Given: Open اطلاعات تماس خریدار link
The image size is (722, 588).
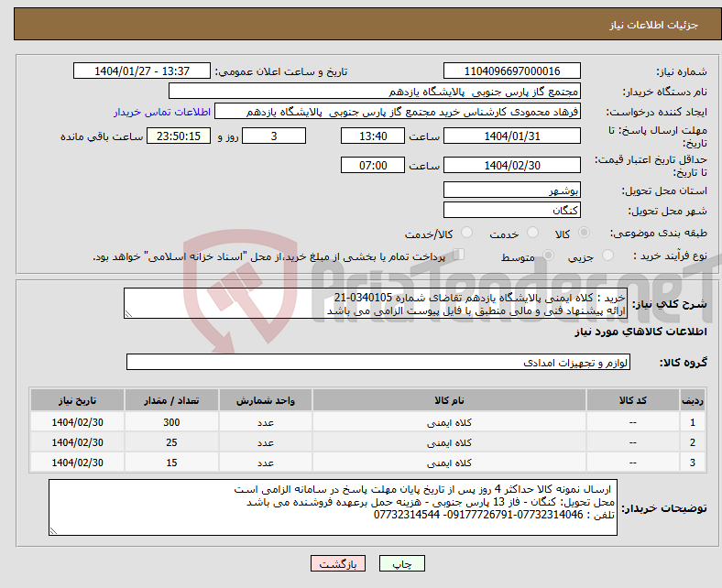Looking at the screenshot, I should point(162,112).
